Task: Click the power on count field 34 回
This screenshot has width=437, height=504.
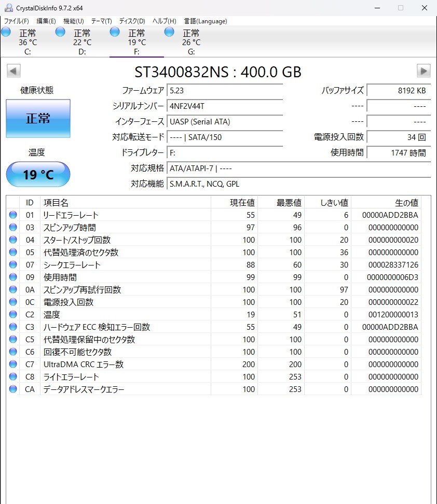Action: point(399,137)
